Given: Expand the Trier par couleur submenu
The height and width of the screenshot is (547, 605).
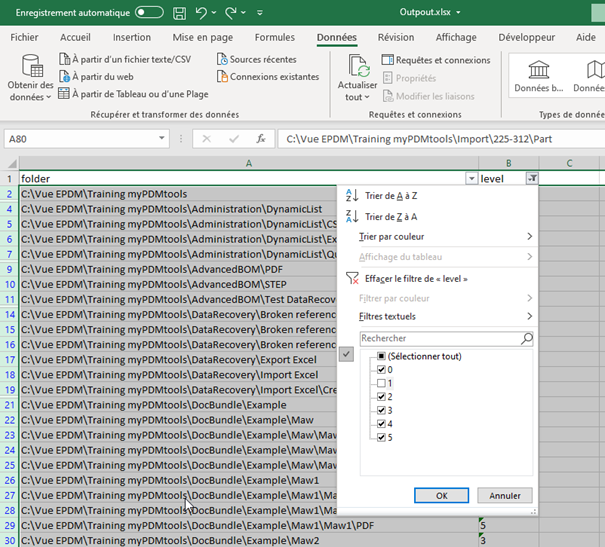Looking at the screenshot, I should tap(393, 236).
